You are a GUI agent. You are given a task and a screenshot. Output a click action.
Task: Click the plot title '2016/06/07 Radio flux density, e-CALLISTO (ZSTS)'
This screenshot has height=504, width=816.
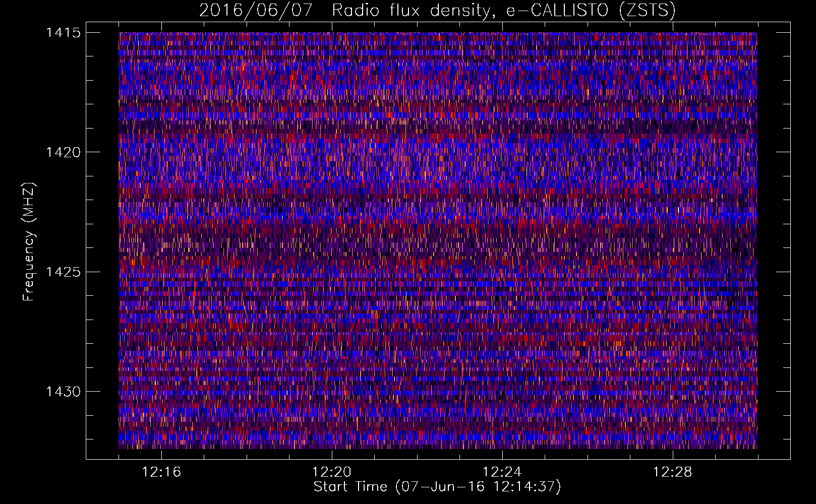coord(437,10)
